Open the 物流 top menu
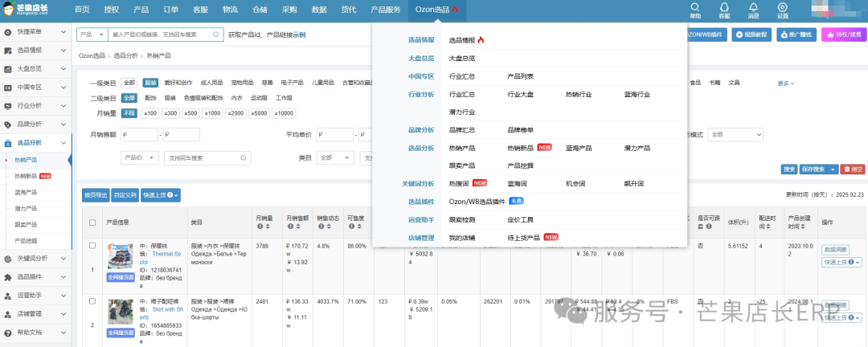Image resolution: width=868 pixels, height=347 pixels. point(231,10)
